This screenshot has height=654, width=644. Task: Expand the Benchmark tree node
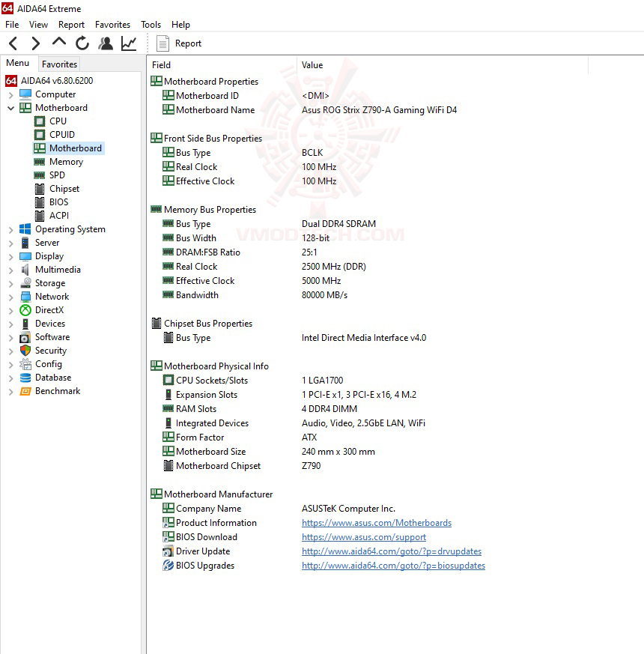(10, 392)
